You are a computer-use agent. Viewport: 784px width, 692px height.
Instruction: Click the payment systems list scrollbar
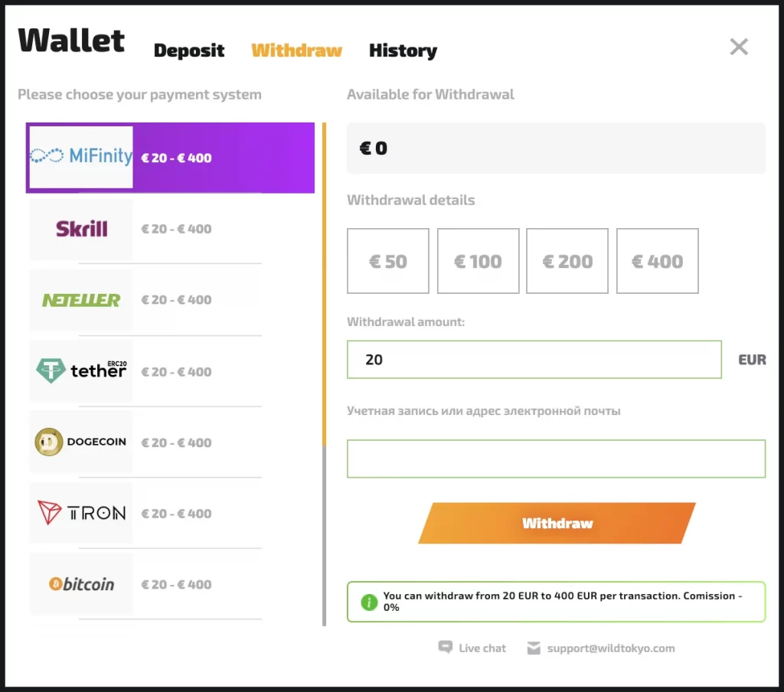click(324, 374)
